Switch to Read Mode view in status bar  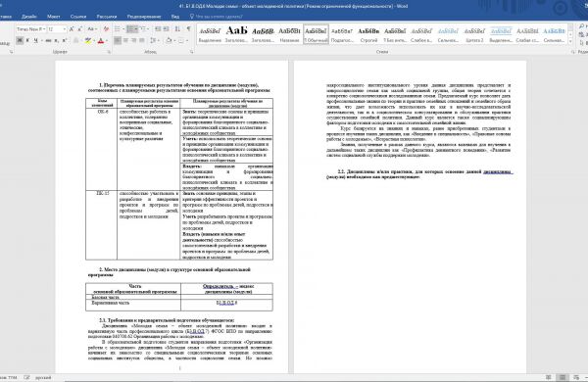(549, 377)
